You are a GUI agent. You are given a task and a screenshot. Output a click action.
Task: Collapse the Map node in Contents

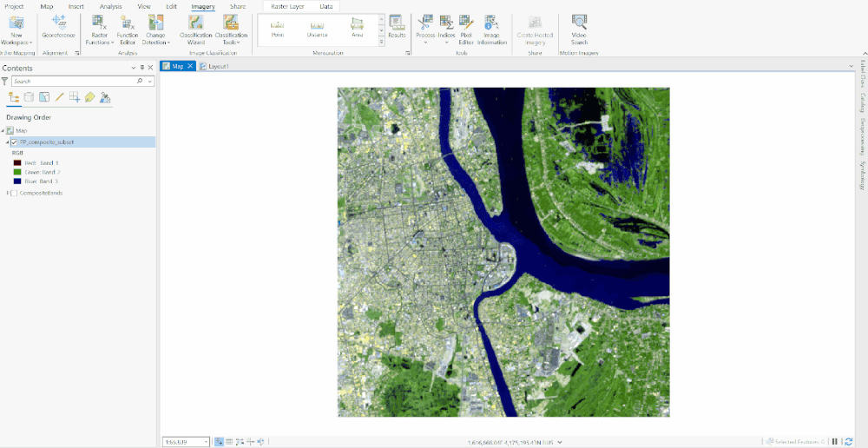(x=3, y=131)
